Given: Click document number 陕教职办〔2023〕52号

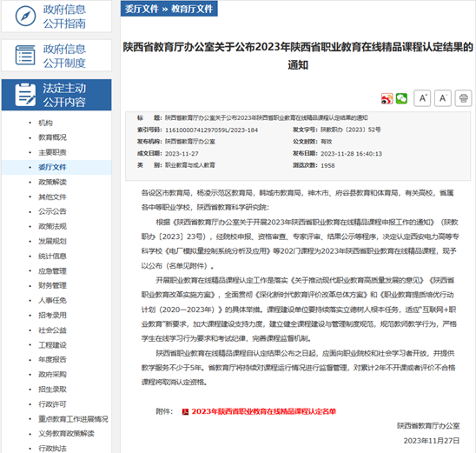Looking at the screenshot, I should pos(351,130).
